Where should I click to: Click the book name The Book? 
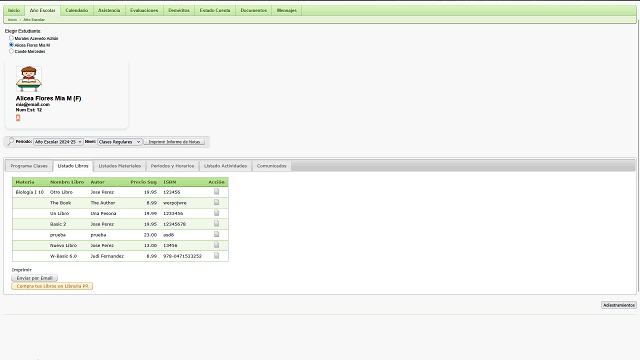tap(60, 202)
